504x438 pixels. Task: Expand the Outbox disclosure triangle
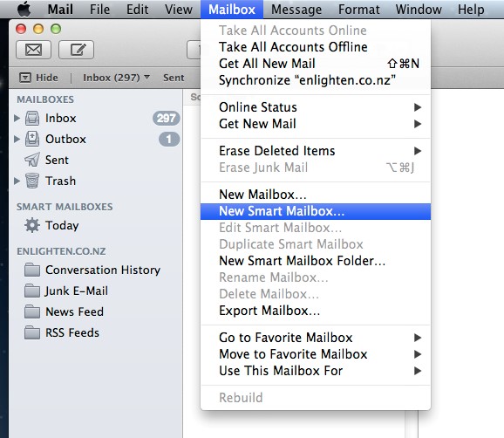pos(17,140)
